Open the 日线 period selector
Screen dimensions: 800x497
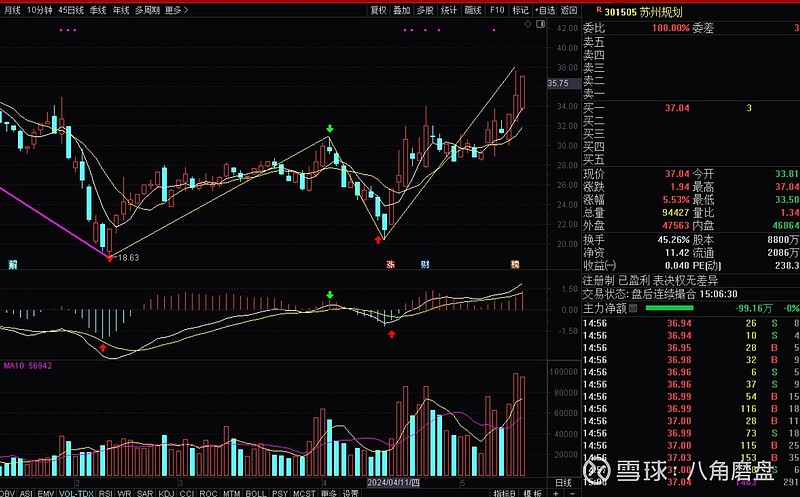[563, 482]
